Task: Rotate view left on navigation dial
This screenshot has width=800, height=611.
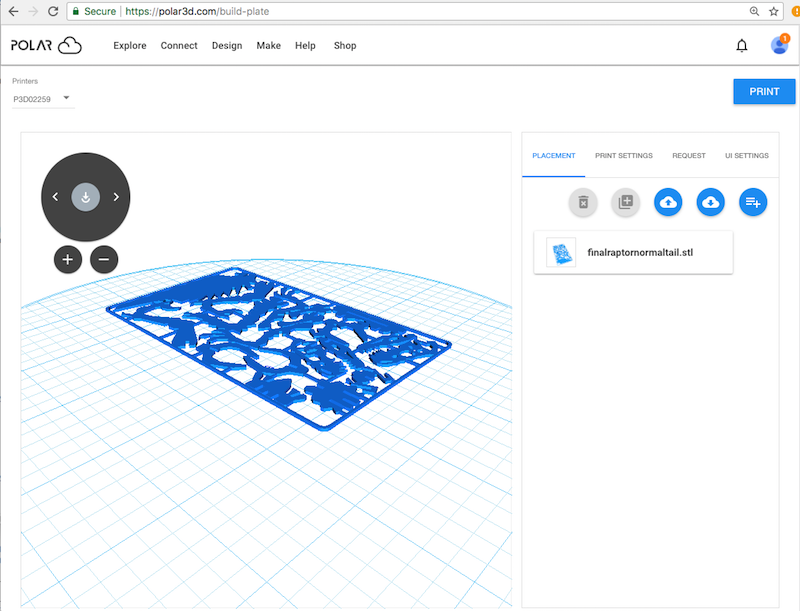Action: click(x=55, y=197)
